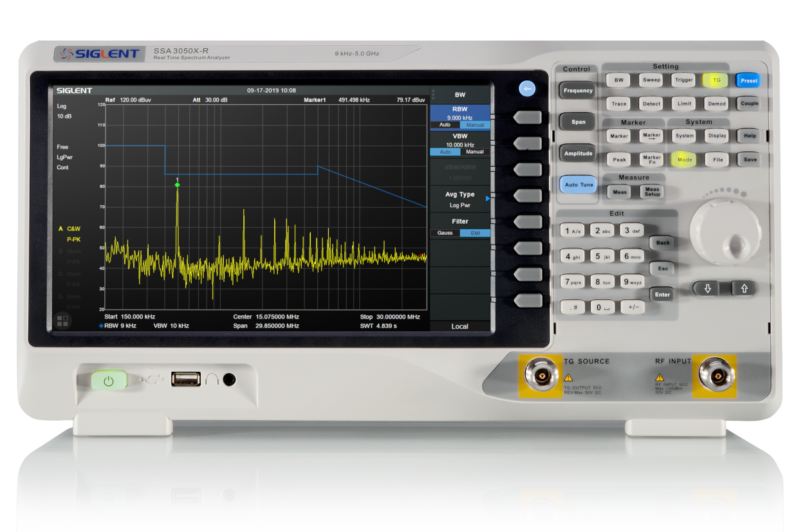Viewport: 798px width, 532px height.
Task: Choose the Gauss filter option
Action: 445,233
